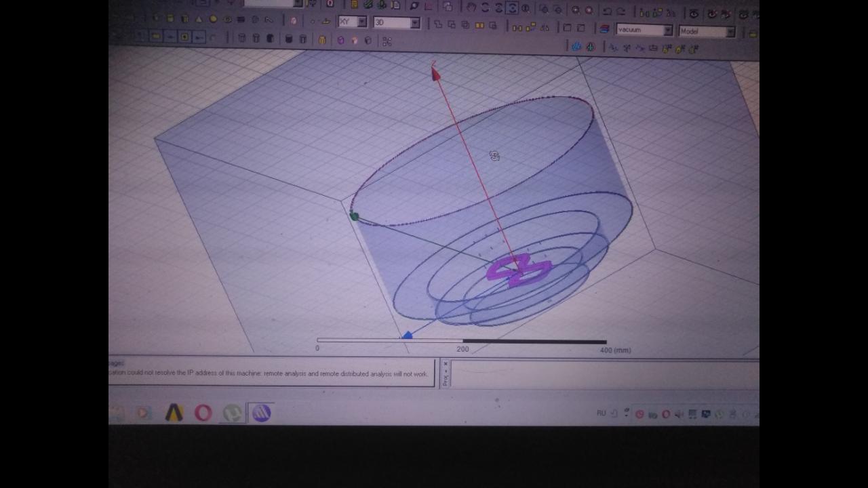Switch to the active Ansys taskbar icon

click(x=262, y=413)
